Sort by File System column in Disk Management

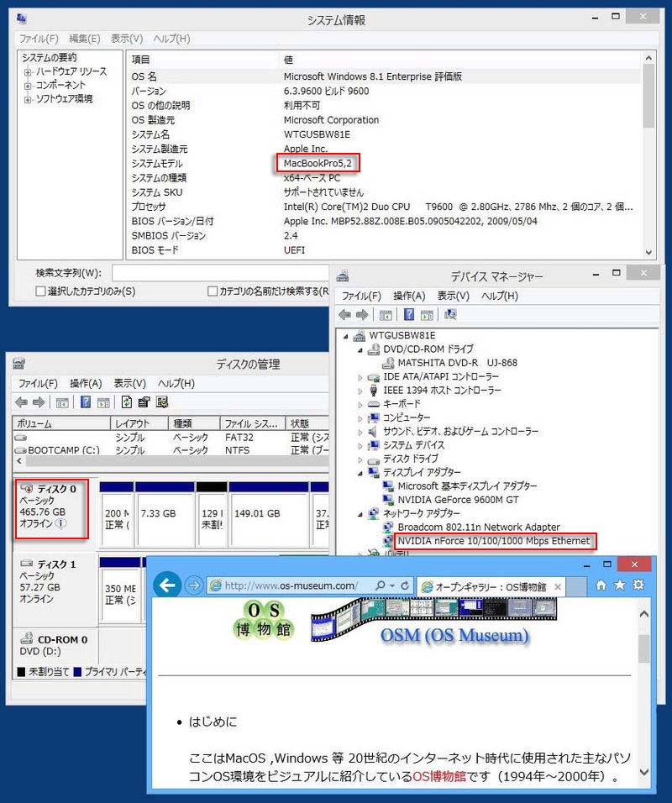pyautogui.click(x=253, y=423)
